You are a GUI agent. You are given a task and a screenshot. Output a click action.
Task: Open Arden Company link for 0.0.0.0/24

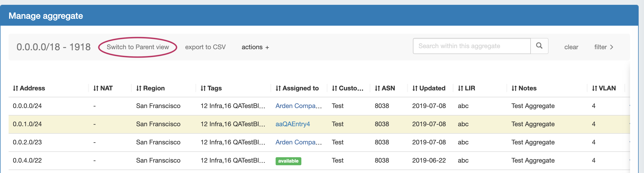pyautogui.click(x=298, y=106)
